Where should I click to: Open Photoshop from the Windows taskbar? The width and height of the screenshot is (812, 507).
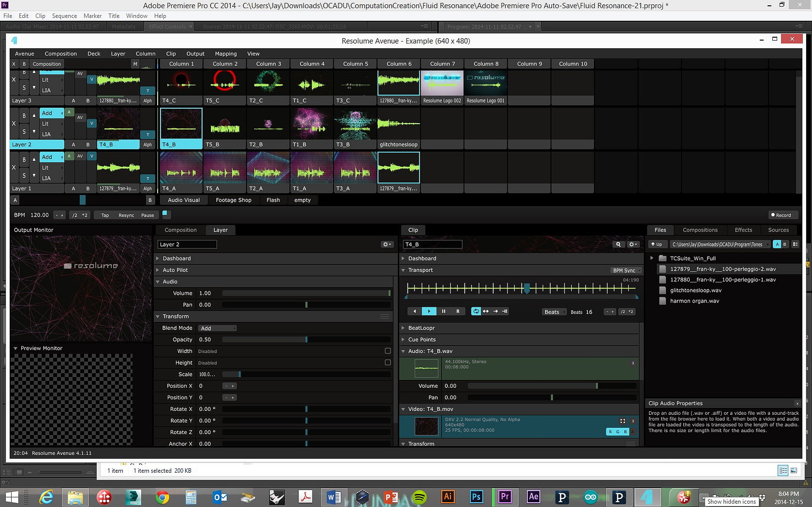pos(476,497)
